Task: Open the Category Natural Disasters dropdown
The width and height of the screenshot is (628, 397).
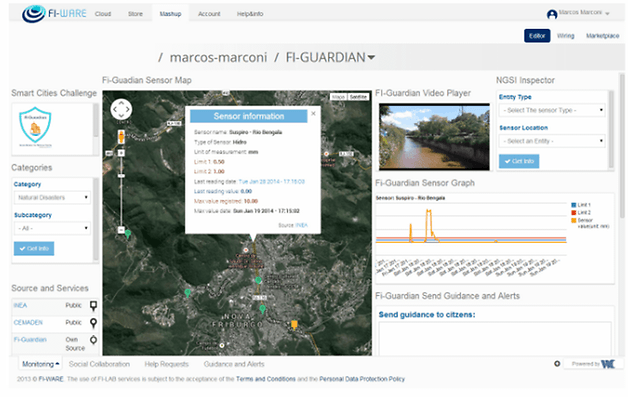Action: [52, 197]
